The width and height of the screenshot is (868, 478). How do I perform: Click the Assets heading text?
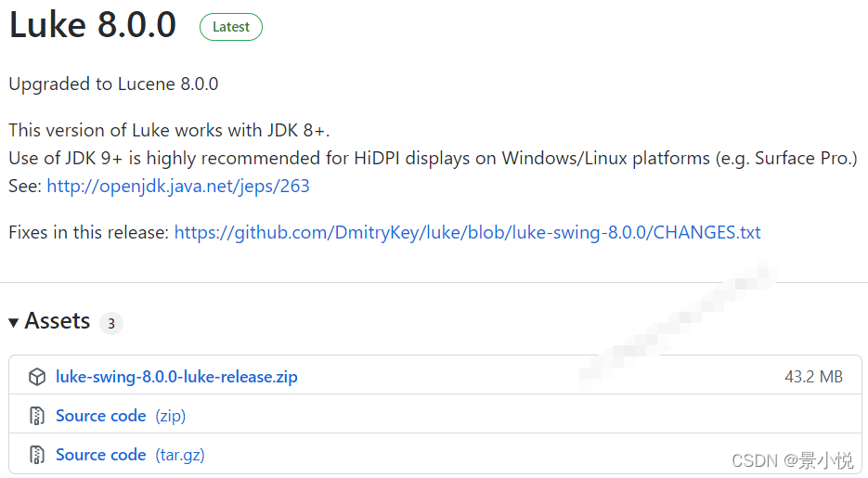[x=57, y=321]
